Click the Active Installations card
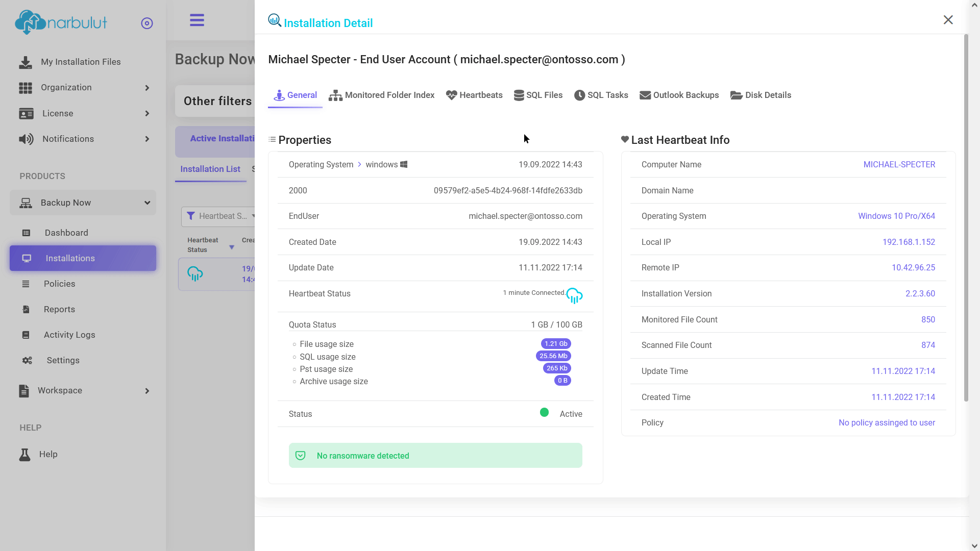Screen dimensions: 980x551 click(215, 142)
